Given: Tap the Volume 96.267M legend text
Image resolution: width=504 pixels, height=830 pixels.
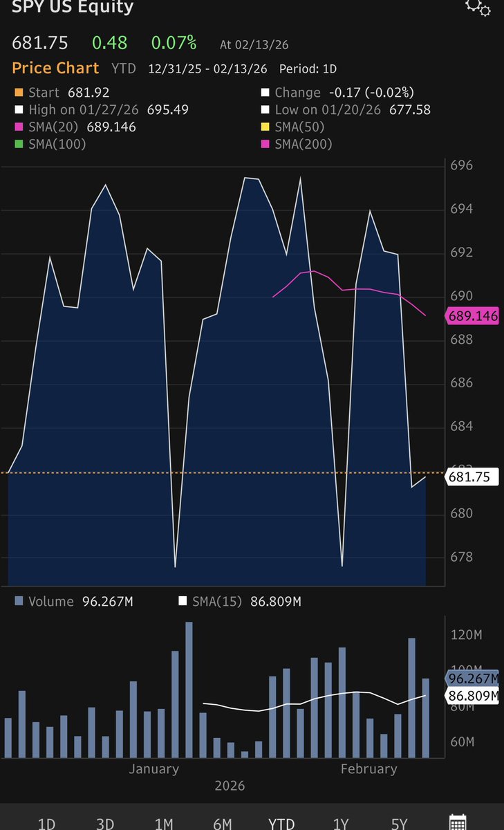Looking at the screenshot, I should tap(81, 602).
